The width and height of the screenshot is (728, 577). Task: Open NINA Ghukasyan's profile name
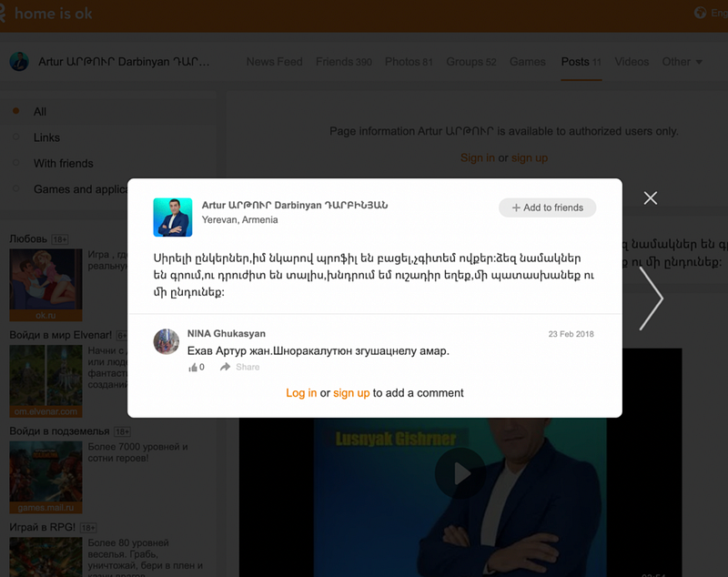point(226,334)
